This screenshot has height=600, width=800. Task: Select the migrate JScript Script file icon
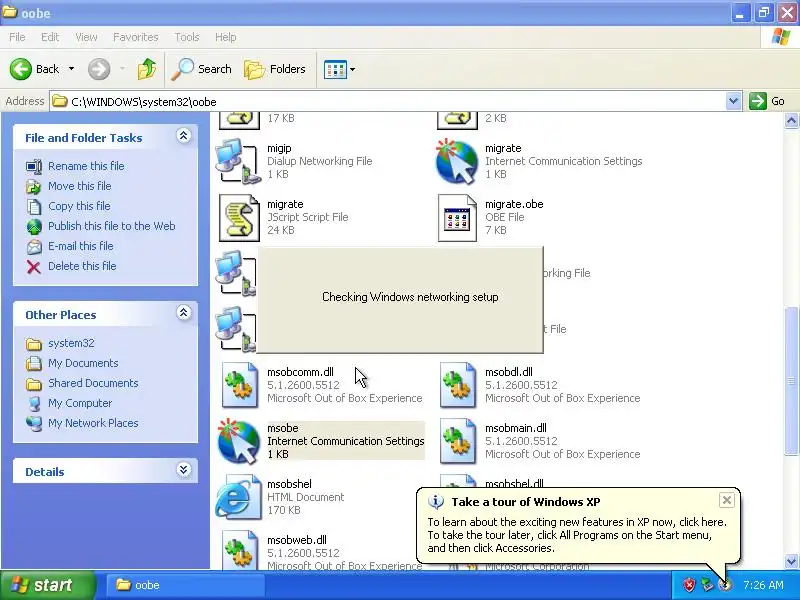click(x=239, y=218)
